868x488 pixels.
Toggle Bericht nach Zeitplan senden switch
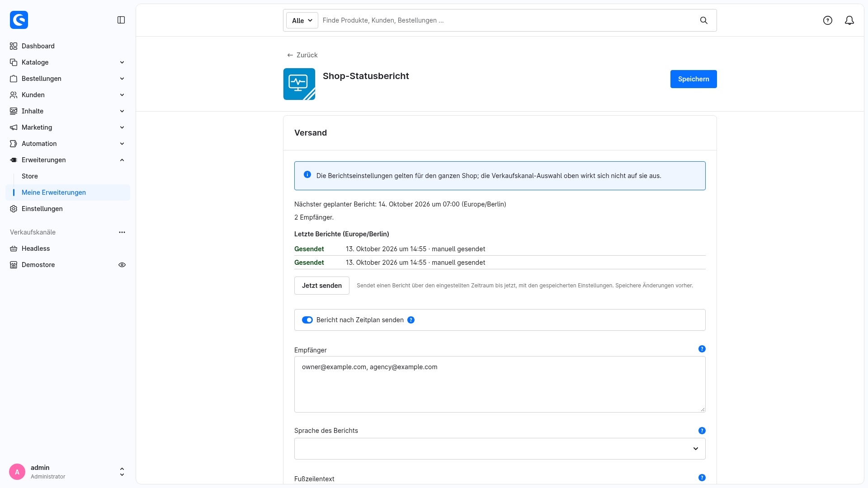[x=307, y=320]
